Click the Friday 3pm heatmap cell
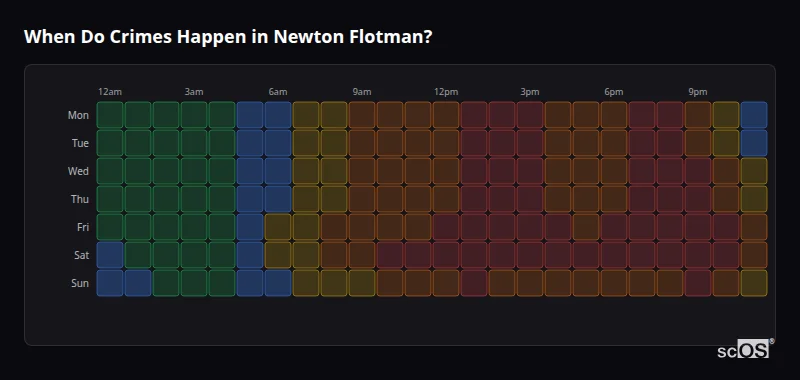The image size is (800, 380). pos(530,227)
